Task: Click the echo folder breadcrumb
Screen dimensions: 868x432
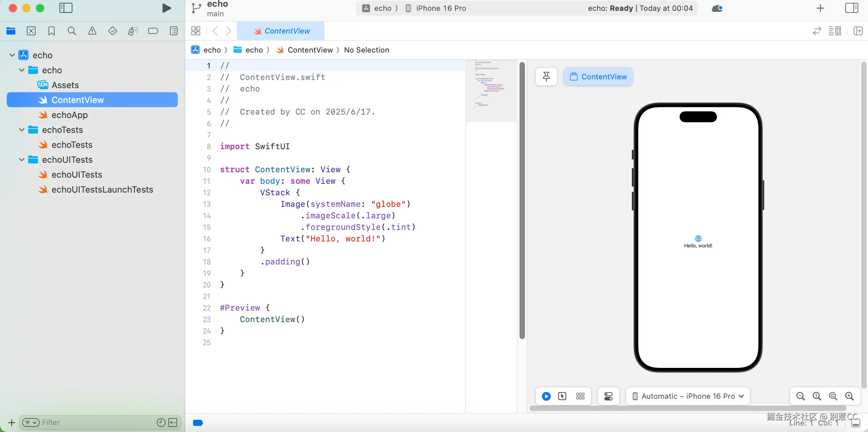Action: [248, 50]
